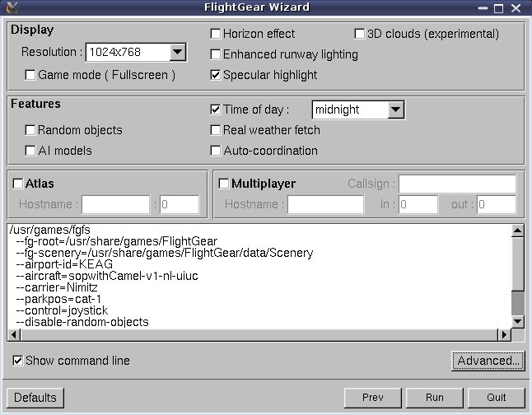This screenshot has height=415, width=532.
Task: Click the Atlas port number field
Action: tap(180, 204)
